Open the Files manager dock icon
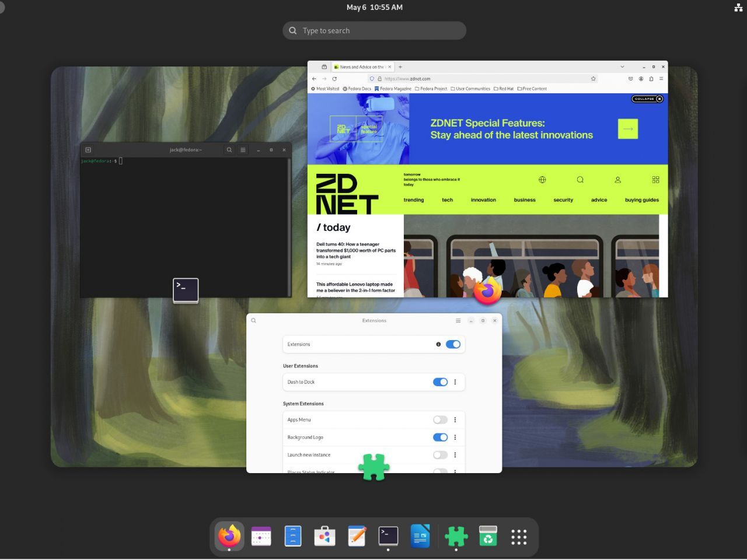 tap(293, 536)
